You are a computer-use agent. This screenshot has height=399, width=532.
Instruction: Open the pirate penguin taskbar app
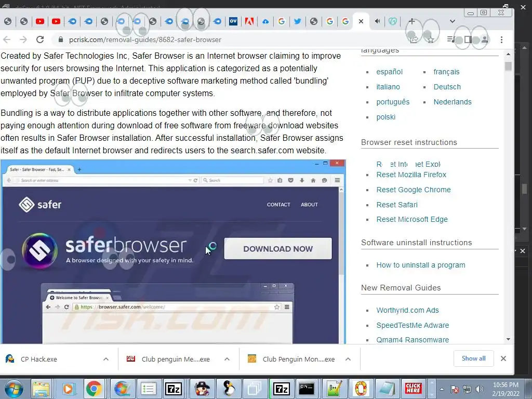click(202, 389)
